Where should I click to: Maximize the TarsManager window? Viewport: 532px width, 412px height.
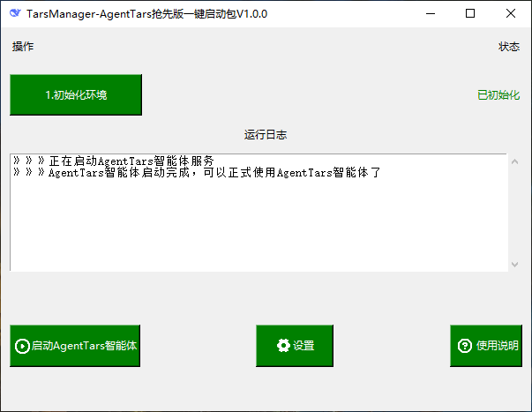470,13
